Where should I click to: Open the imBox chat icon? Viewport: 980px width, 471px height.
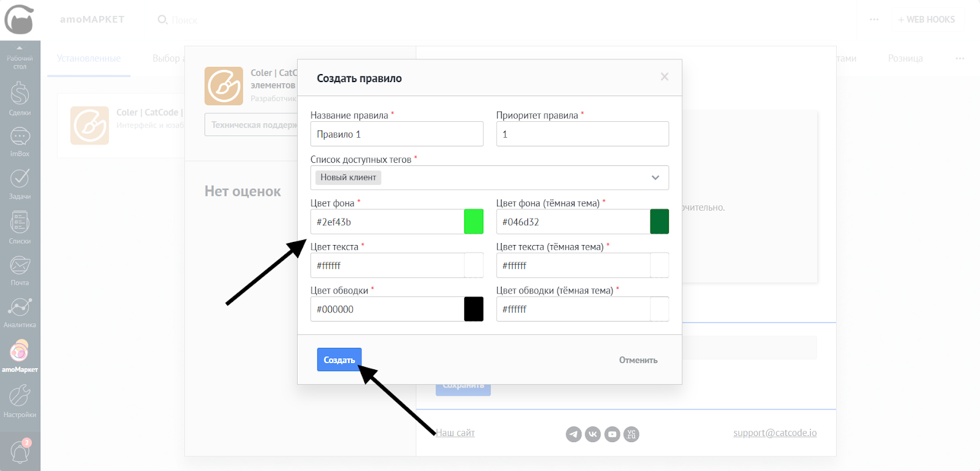pyautogui.click(x=20, y=140)
